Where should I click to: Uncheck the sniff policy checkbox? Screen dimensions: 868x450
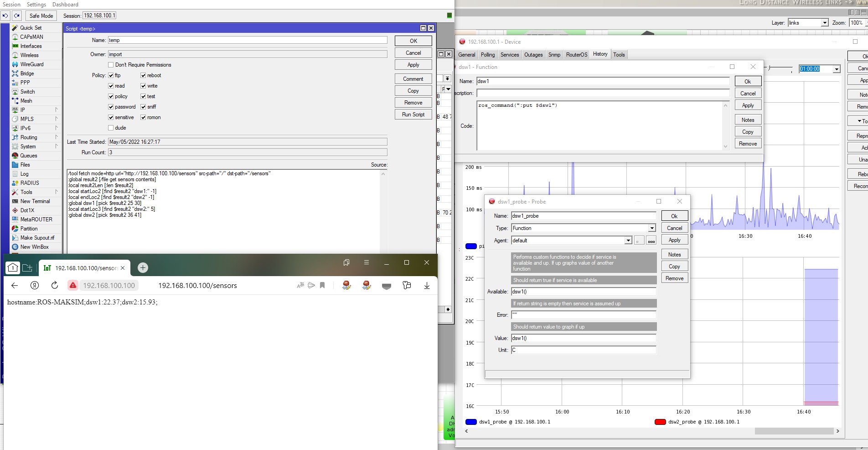tap(143, 107)
